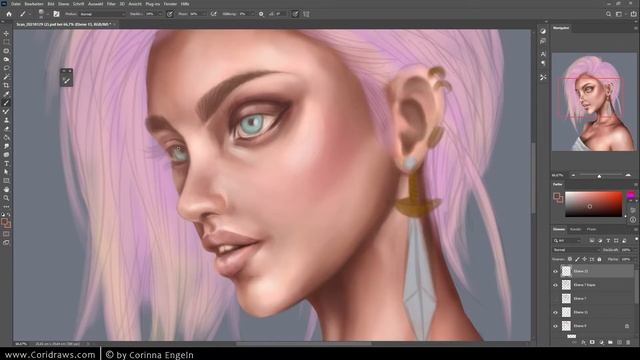
Task: Close the open document tab
Action: [115, 24]
